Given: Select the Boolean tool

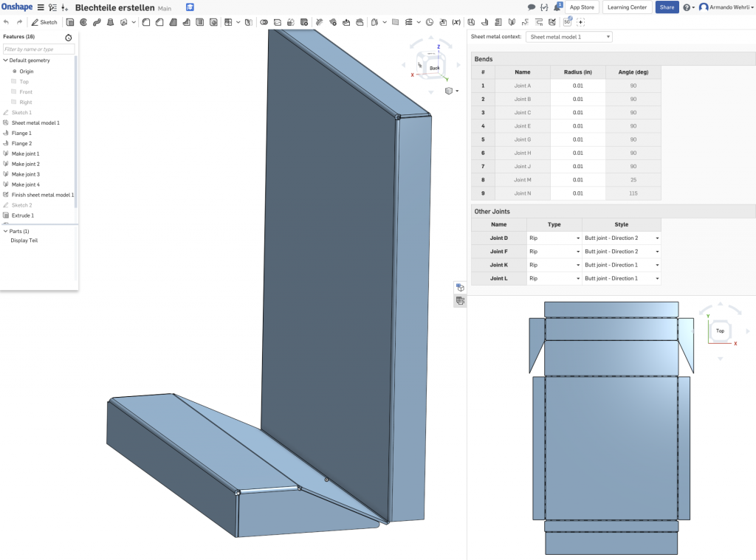Looking at the screenshot, I should [x=264, y=22].
